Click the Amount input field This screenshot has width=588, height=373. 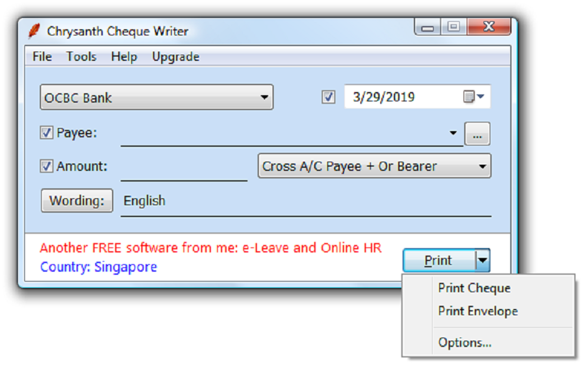click(184, 167)
